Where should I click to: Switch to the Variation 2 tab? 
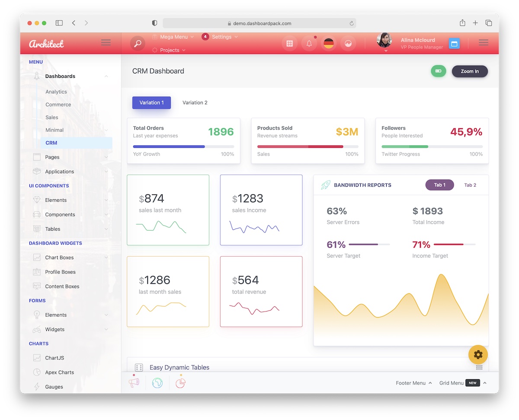pyautogui.click(x=195, y=102)
